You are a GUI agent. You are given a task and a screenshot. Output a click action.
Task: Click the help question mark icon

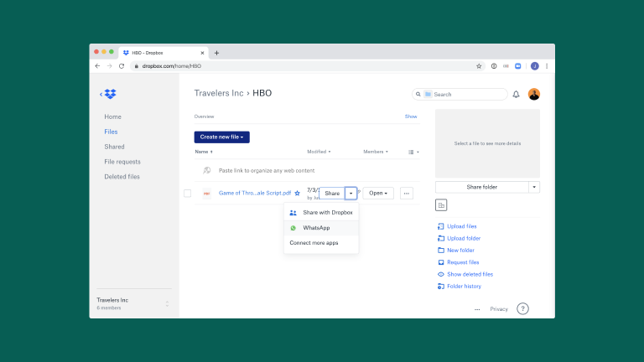[522, 308]
